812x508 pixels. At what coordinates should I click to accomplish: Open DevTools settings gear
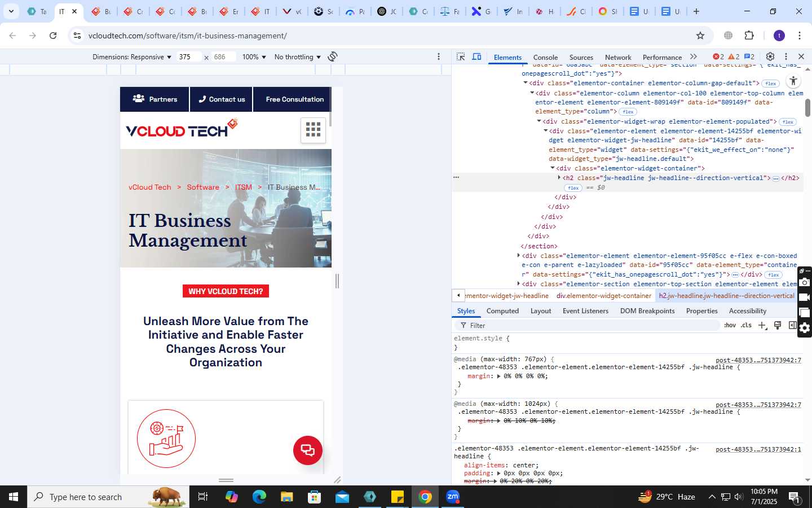(x=770, y=56)
